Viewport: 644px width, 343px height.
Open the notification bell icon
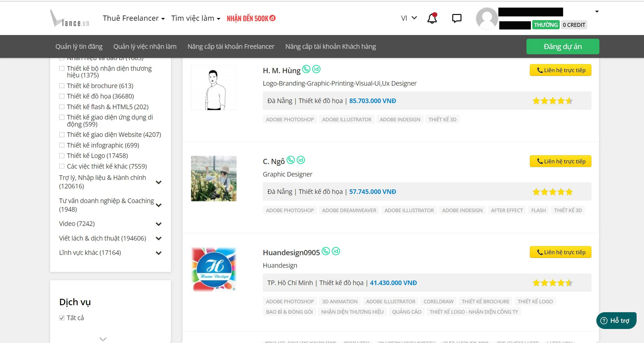point(432,19)
